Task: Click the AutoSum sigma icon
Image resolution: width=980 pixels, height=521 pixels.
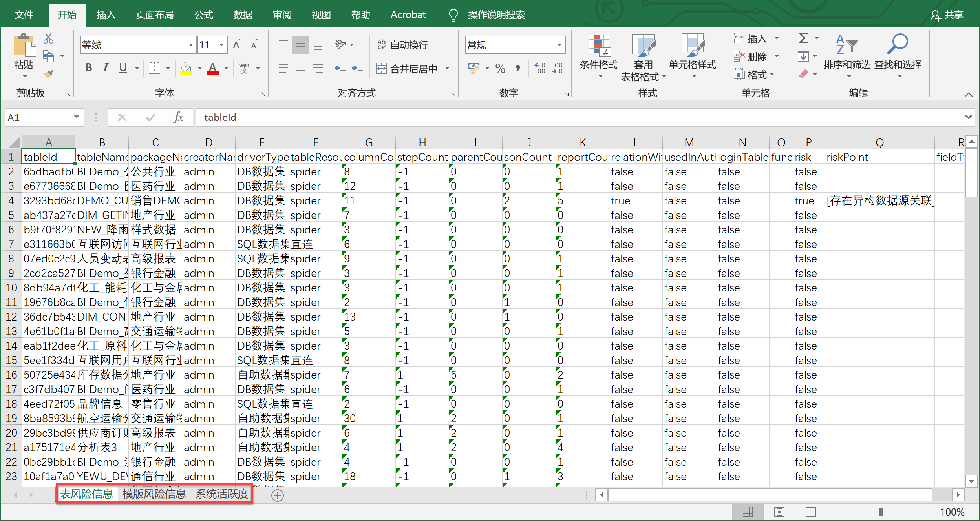Action: (x=803, y=38)
